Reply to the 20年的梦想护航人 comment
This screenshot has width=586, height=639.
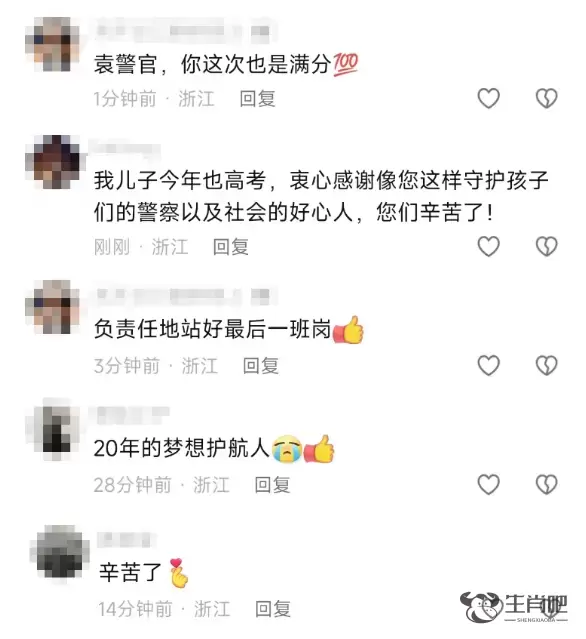tap(272, 485)
